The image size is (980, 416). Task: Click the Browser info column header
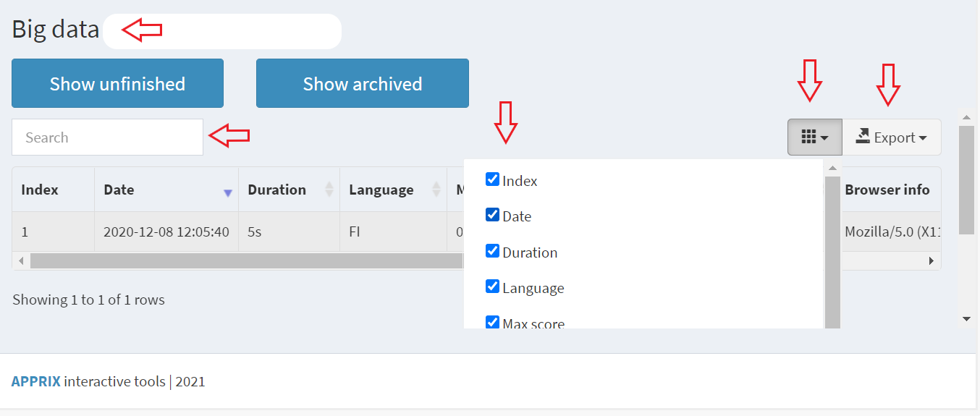(887, 190)
